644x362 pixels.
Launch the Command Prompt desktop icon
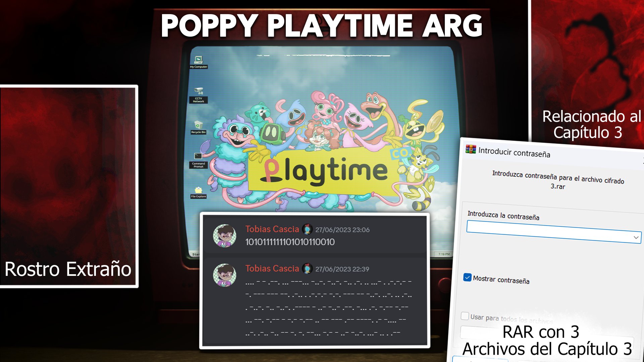click(198, 161)
